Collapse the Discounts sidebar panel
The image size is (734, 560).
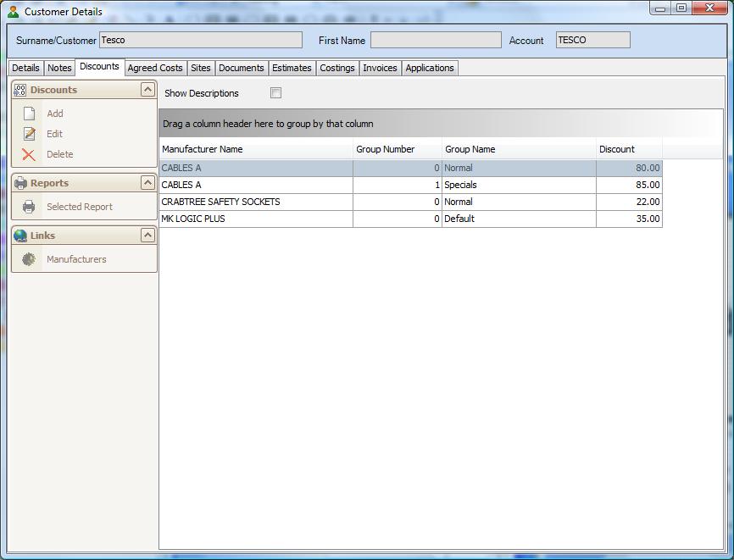147,90
